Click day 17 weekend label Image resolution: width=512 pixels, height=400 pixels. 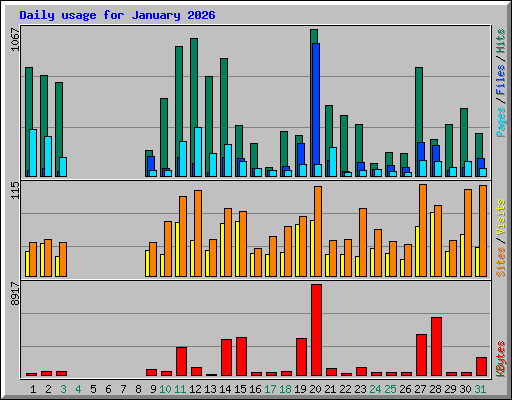coord(270,389)
